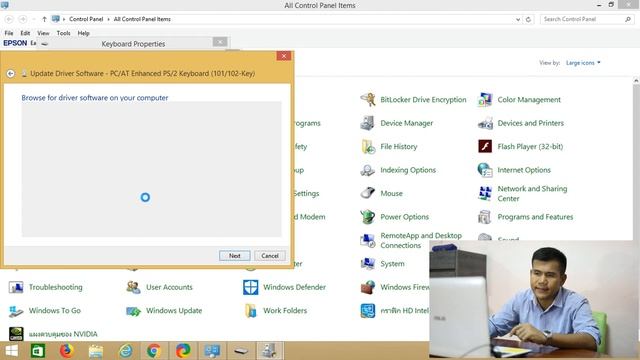Click scrollbar up arrow in Control Panel

pyautogui.click(x=636, y=81)
